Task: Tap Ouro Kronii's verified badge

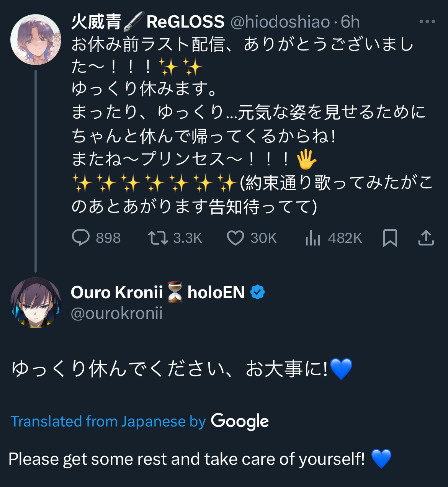Action: point(257,292)
